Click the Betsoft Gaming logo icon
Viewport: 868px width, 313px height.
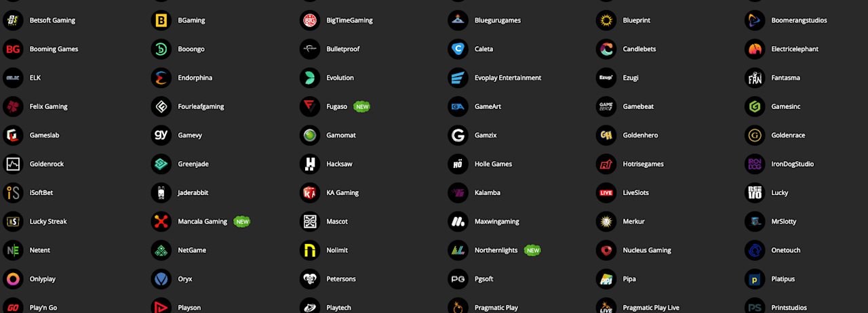[x=13, y=20]
